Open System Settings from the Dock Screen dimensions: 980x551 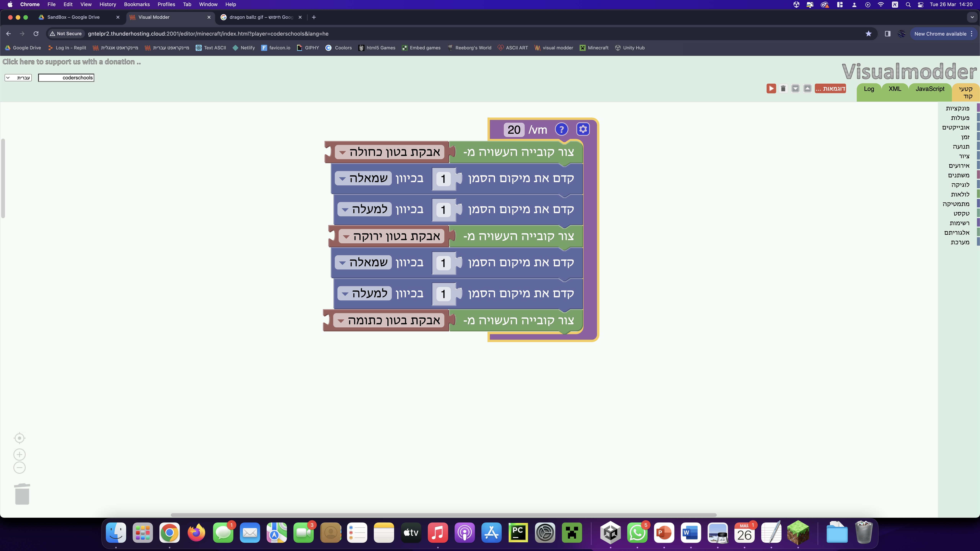click(x=545, y=533)
